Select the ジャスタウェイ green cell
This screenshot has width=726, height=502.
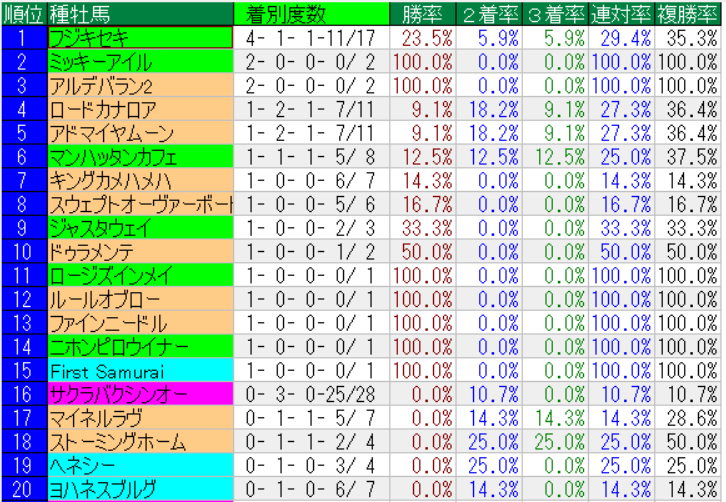(x=139, y=227)
